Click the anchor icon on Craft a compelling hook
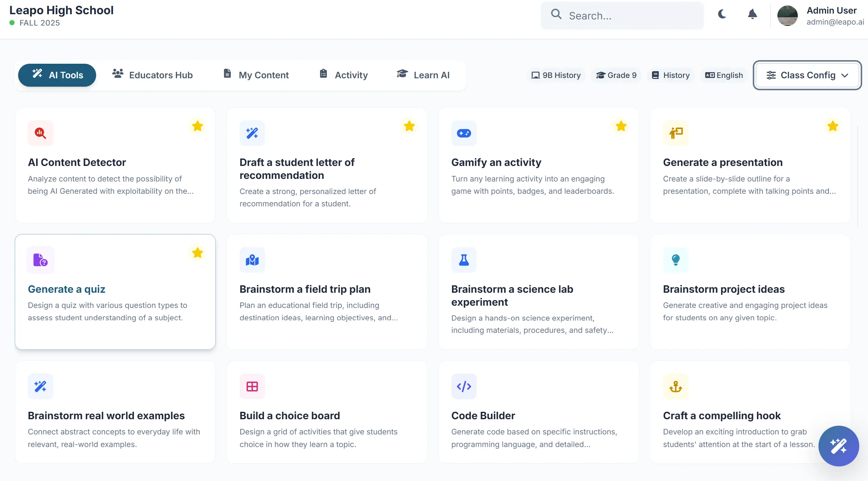 676,386
